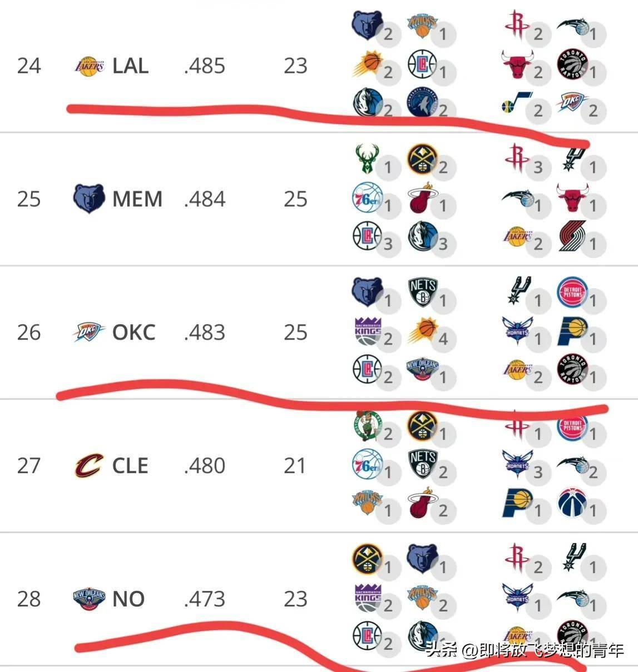
Task: Click the Lakers logo beside LAL
Action: (90, 66)
